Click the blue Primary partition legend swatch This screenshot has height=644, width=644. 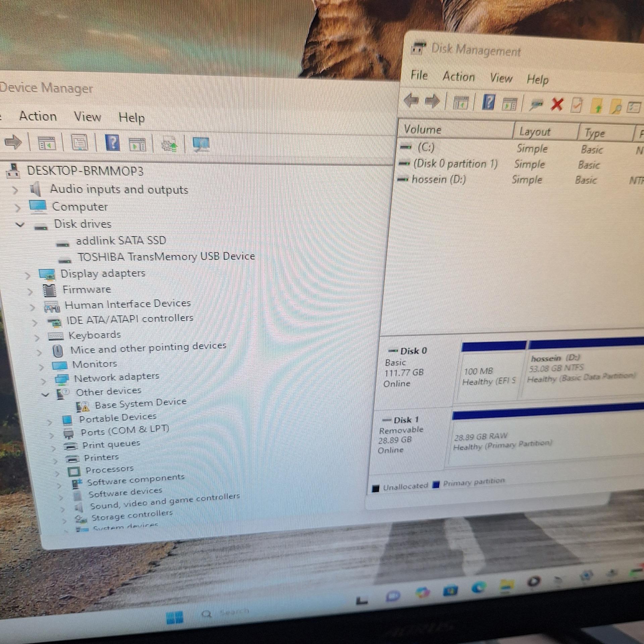pyautogui.click(x=436, y=485)
